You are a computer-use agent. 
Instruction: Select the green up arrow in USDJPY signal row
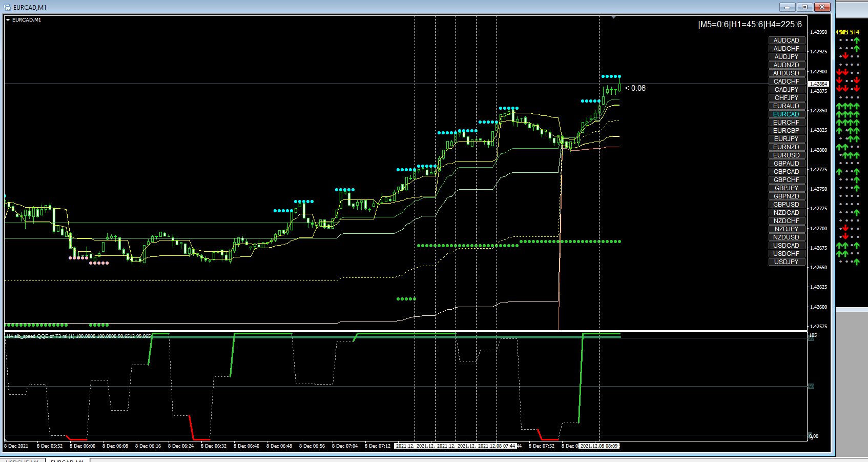click(857, 262)
